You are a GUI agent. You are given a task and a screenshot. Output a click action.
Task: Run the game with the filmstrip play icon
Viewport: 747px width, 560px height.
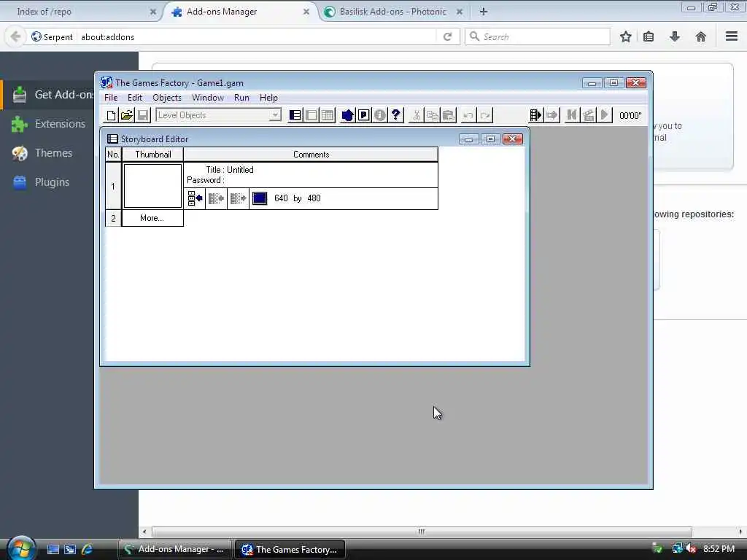click(535, 115)
